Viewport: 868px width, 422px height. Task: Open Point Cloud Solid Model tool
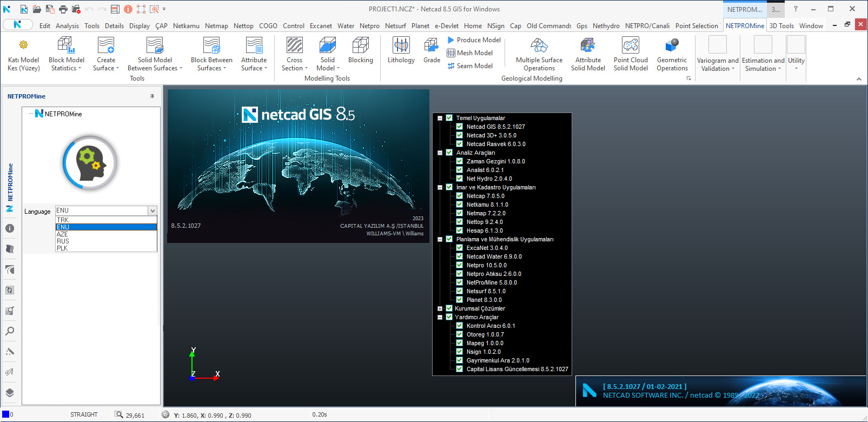point(631,54)
